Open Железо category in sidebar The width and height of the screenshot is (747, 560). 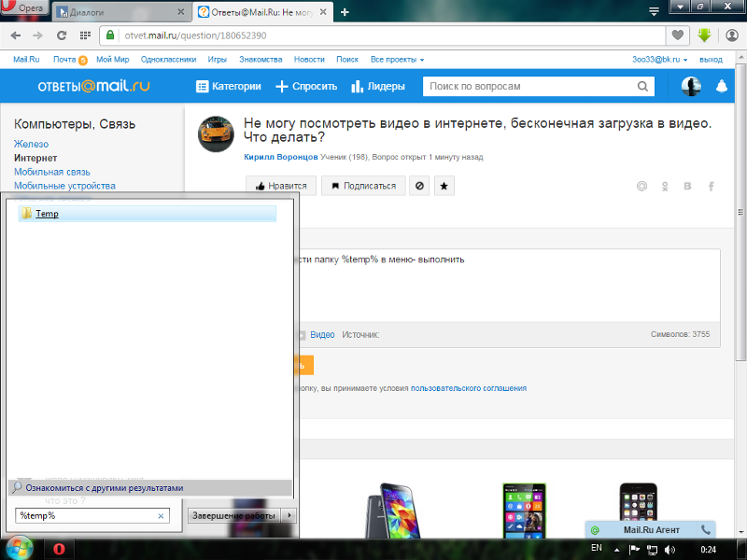click(31, 144)
